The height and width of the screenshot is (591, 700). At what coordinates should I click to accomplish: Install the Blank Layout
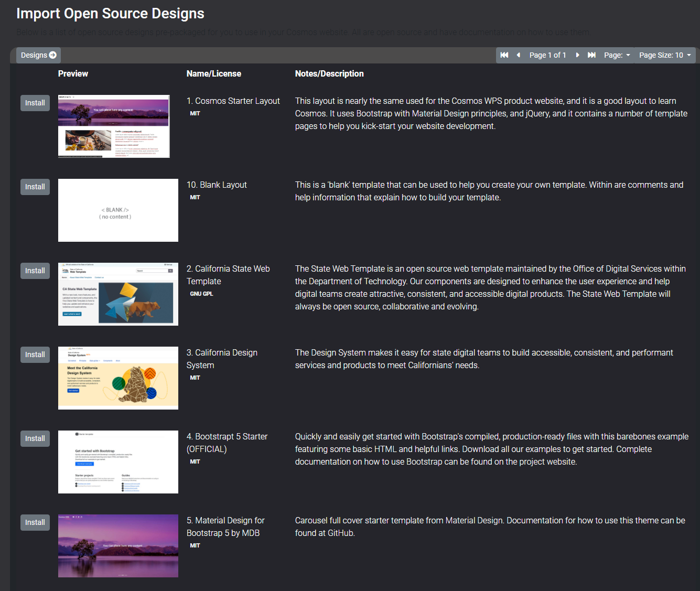click(x=35, y=187)
